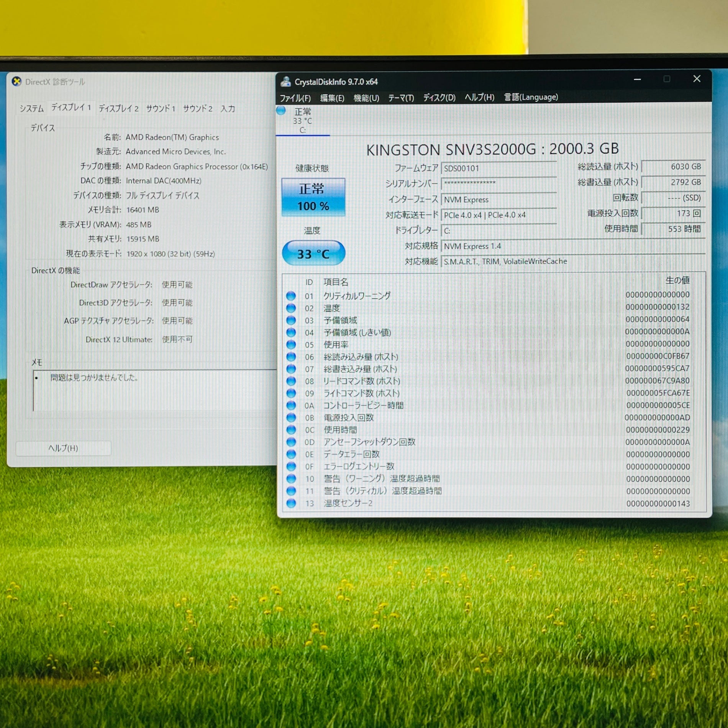Viewport: 728px width, 728px height.
Task: Switch to the システム tab
Action: click(x=31, y=109)
